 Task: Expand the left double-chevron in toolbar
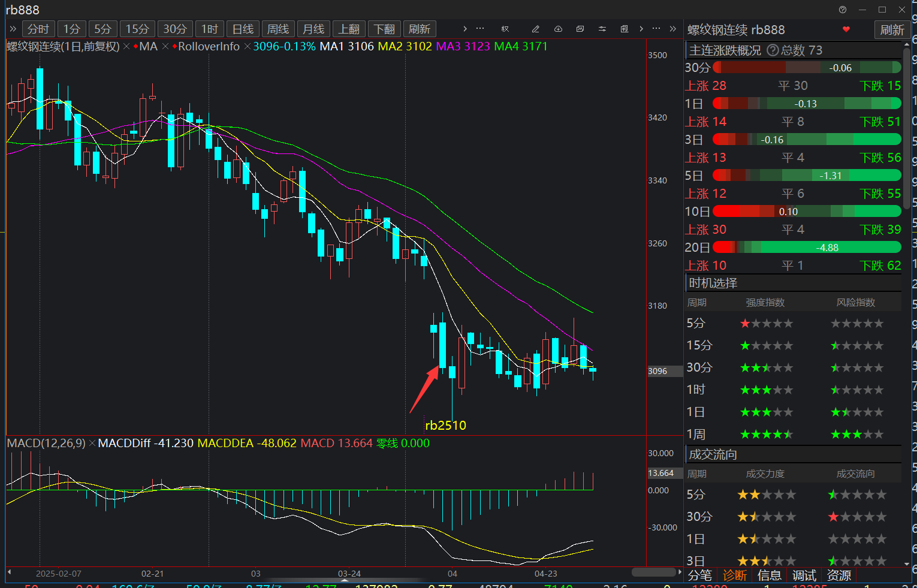coord(13,29)
